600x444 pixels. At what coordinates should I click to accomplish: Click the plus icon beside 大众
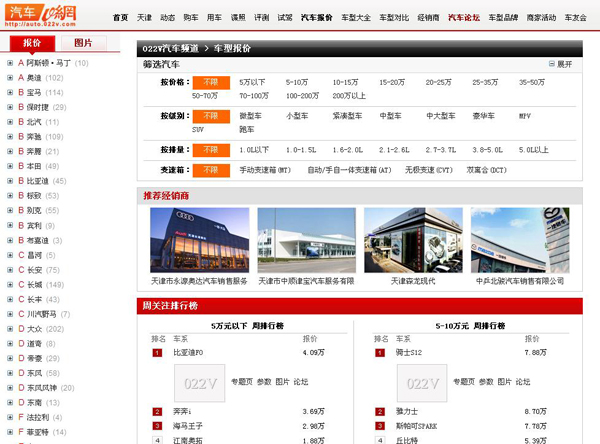coord(9,328)
